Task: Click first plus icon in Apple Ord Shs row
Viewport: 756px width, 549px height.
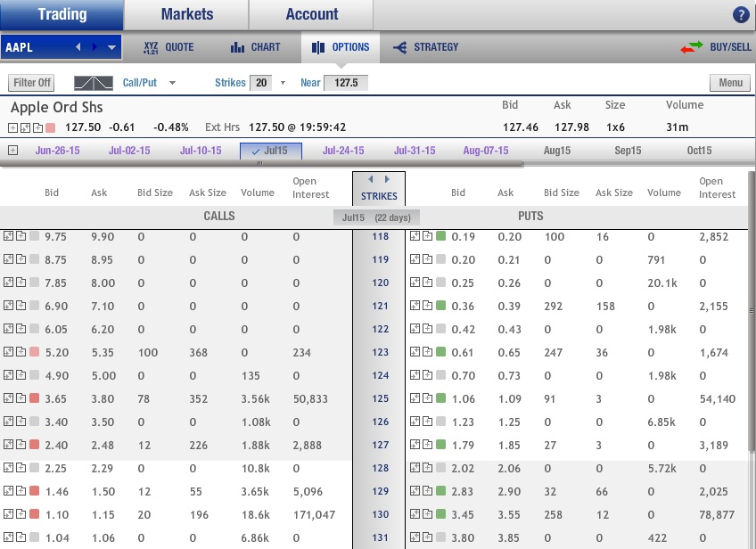Action: [x=13, y=127]
